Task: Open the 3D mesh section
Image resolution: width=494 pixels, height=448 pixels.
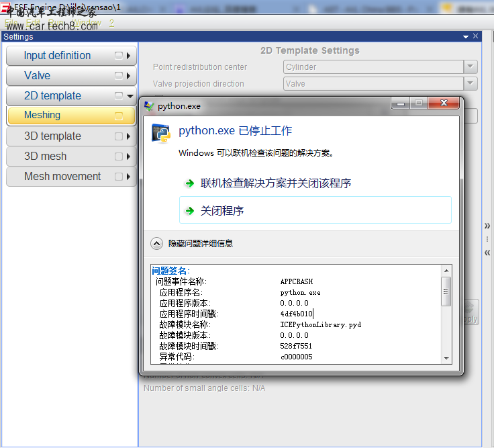Action: 71,156
